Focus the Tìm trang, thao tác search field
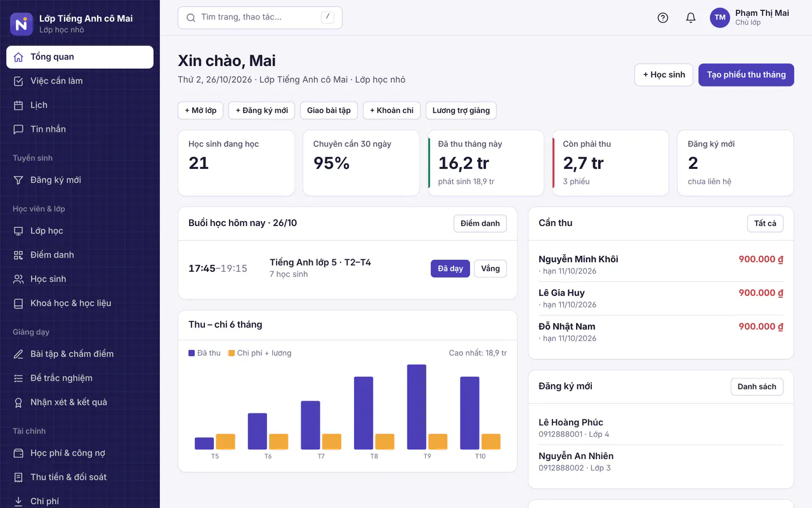The height and width of the screenshot is (508, 812). point(260,18)
